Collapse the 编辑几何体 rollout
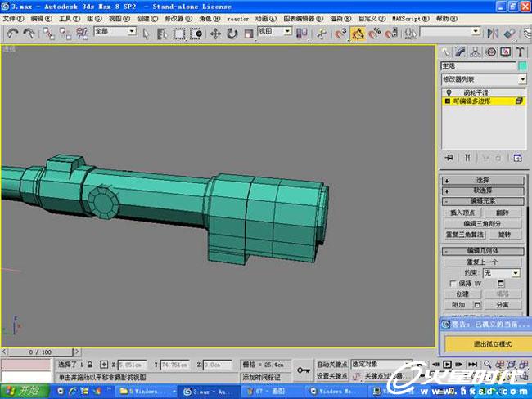This screenshot has height=399, width=532. click(482, 251)
